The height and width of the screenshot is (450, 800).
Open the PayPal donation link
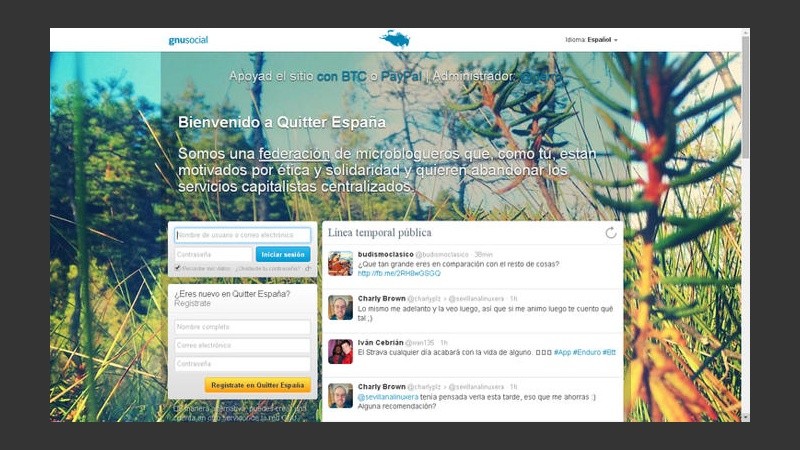pyautogui.click(x=400, y=76)
